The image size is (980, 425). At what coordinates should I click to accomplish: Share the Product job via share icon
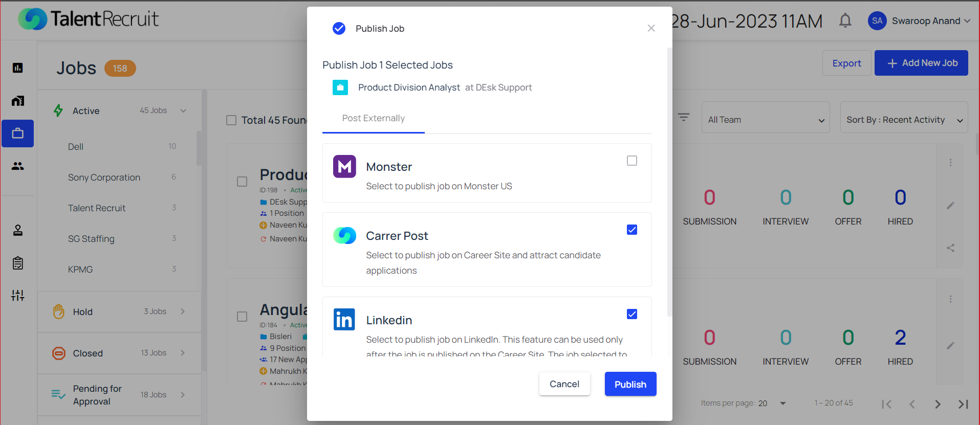tap(950, 248)
